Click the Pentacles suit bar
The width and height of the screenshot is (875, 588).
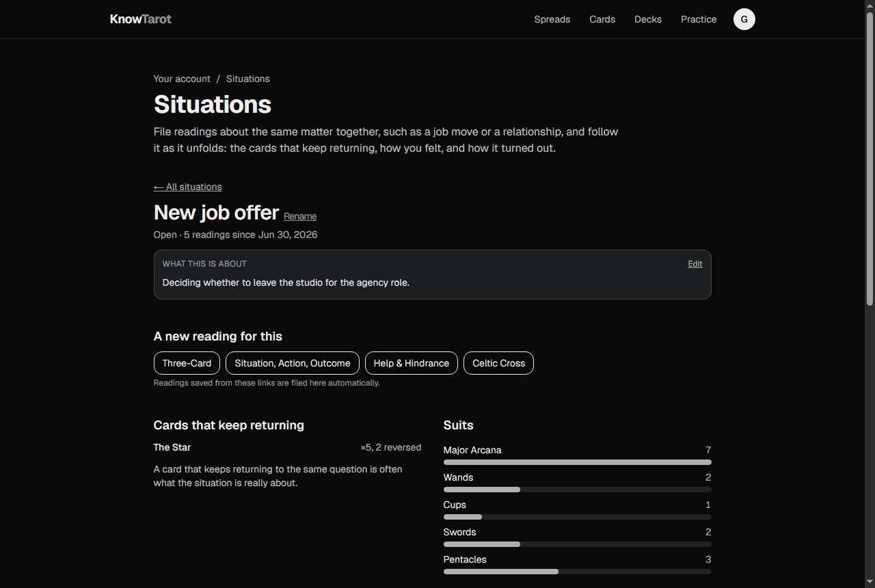[x=577, y=572]
